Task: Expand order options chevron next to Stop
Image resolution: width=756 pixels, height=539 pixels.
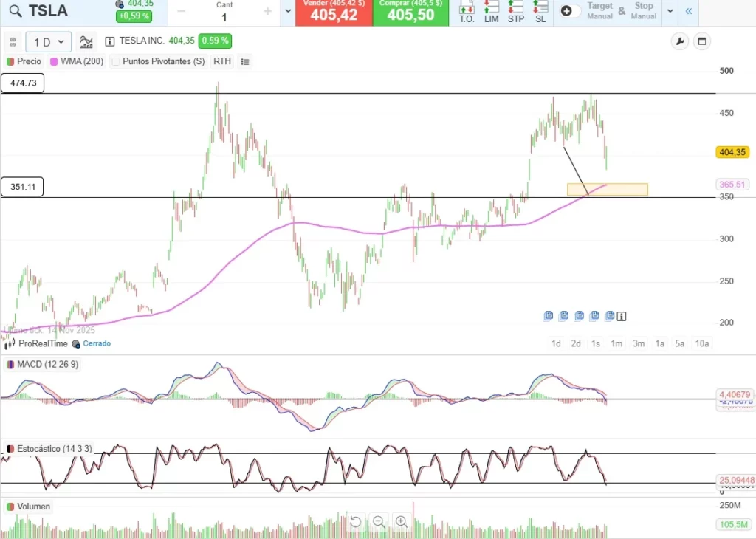Action: pyautogui.click(x=670, y=11)
